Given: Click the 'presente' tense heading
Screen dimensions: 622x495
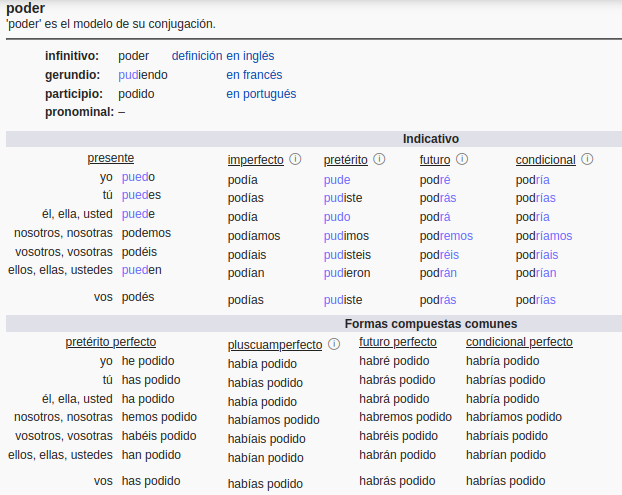Looking at the screenshot, I should [x=110, y=158].
